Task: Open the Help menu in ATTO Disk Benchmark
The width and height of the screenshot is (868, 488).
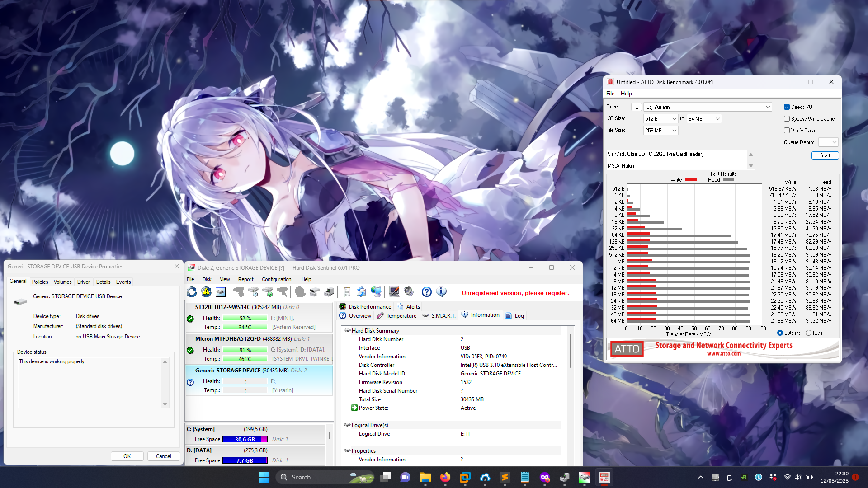Action: pyautogui.click(x=626, y=94)
